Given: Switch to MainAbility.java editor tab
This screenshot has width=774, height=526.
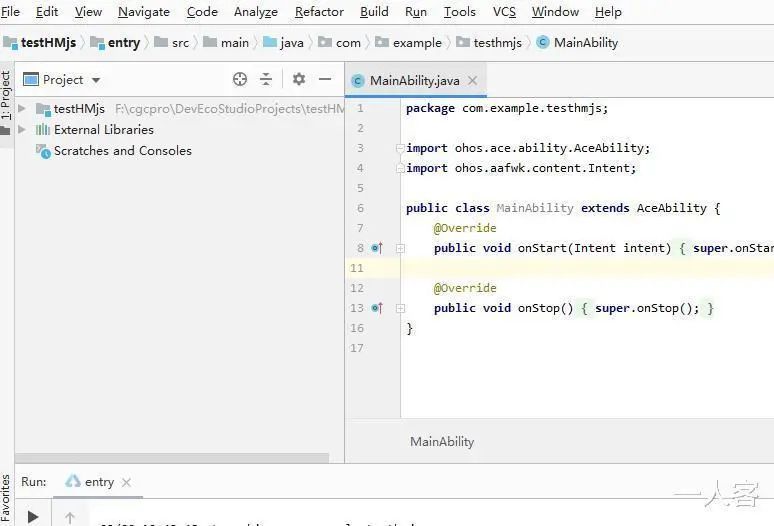Looking at the screenshot, I should [415, 80].
